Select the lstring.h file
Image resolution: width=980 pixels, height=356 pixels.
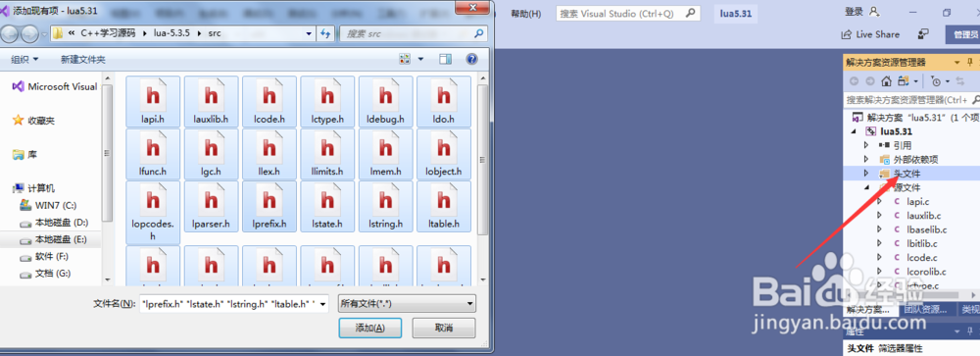point(385,207)
